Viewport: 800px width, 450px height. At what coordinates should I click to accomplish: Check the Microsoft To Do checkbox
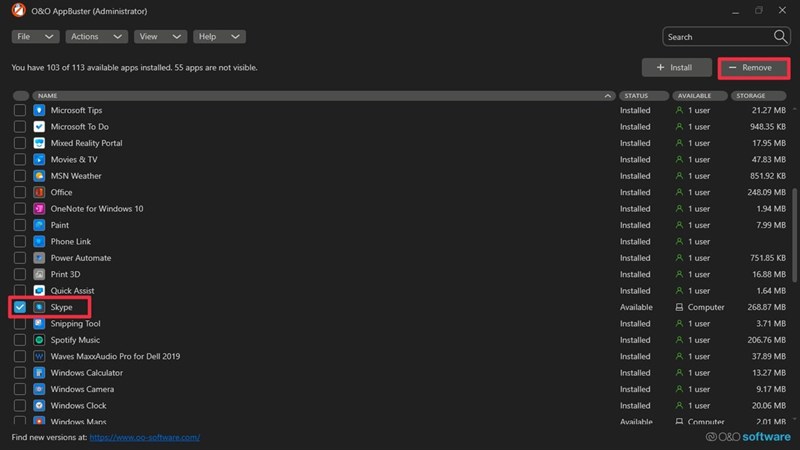tap(20, 127)
